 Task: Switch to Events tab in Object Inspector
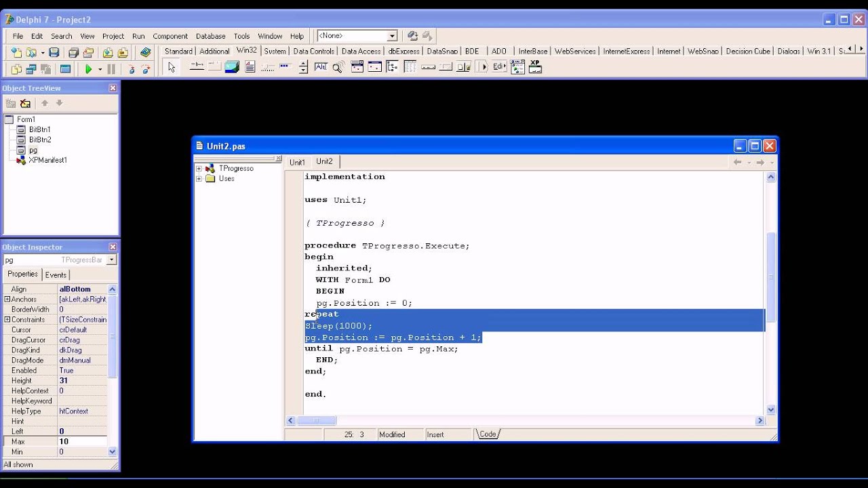click(x=56, y=274)
